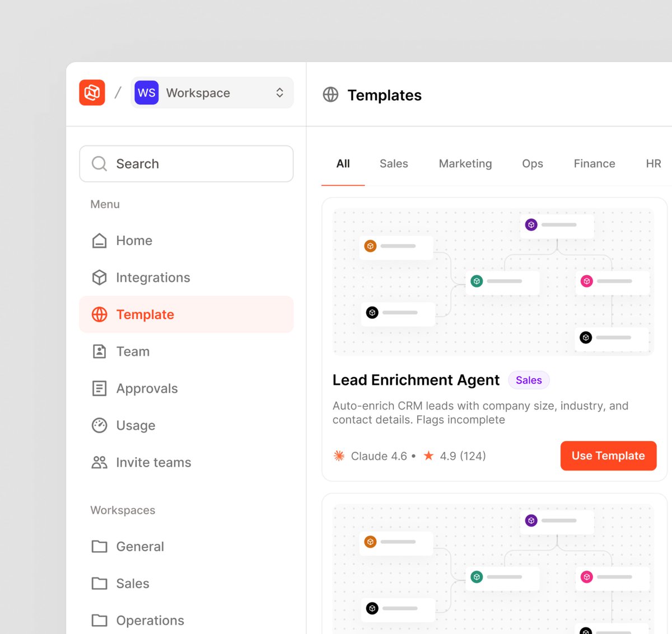Screen dimensions: 672x634
Task: Click the Team person badge icon
Action: click(99, 351)
